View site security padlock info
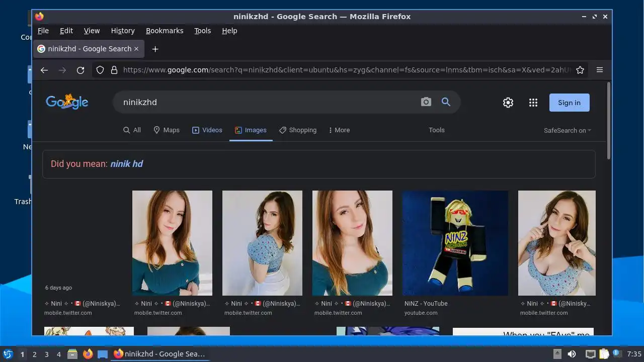Image resolution: width=644 pixels, height=362 pixels. (x=114, y=70)
